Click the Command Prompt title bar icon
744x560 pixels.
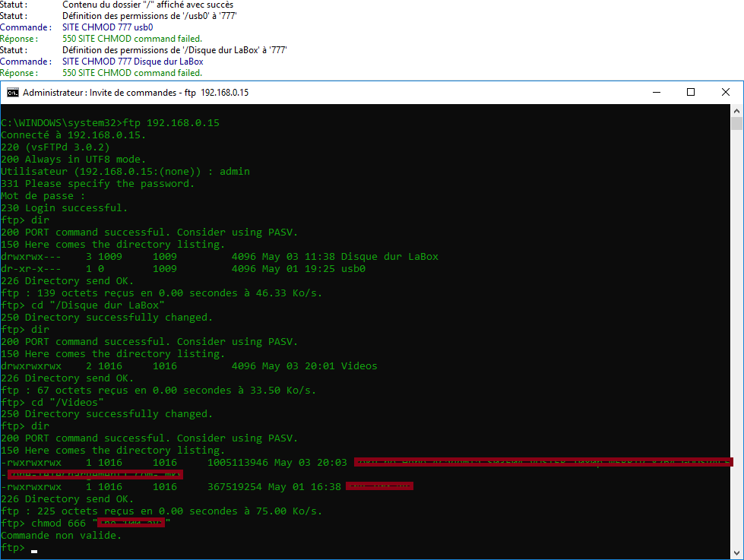pos(12,92)
